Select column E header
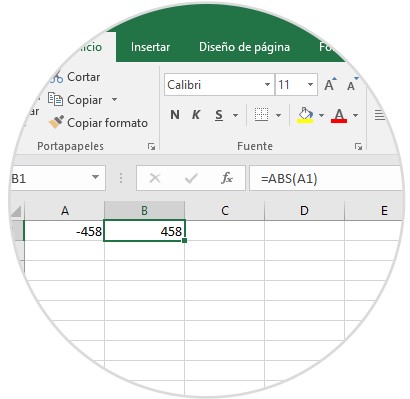 click(374, 211)
